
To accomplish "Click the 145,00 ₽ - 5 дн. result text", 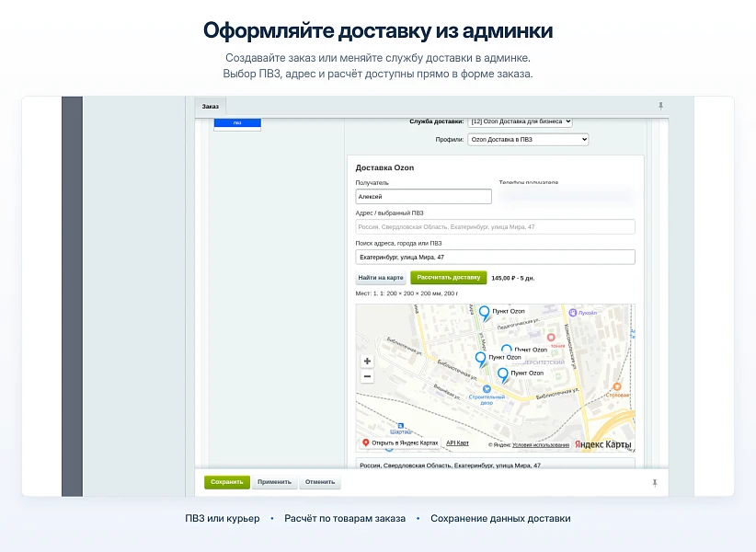I will pos(513,278).
